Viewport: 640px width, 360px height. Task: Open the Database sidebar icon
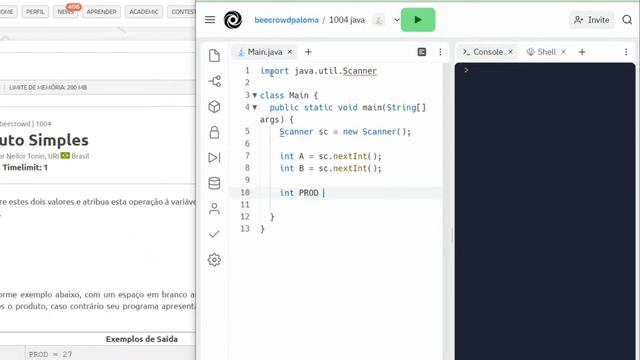click(214, 183)
